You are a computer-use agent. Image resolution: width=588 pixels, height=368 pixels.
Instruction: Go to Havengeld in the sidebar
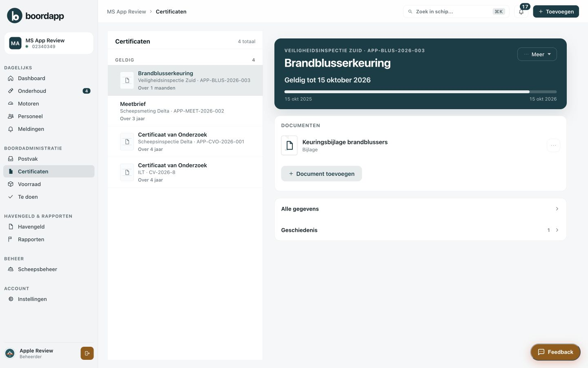point(49,227)
